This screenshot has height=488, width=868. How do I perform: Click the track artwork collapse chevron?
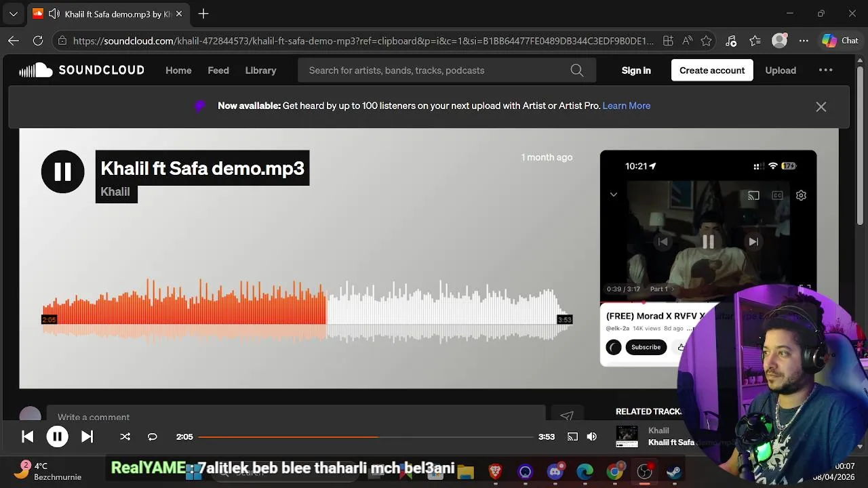click(613, 195)
